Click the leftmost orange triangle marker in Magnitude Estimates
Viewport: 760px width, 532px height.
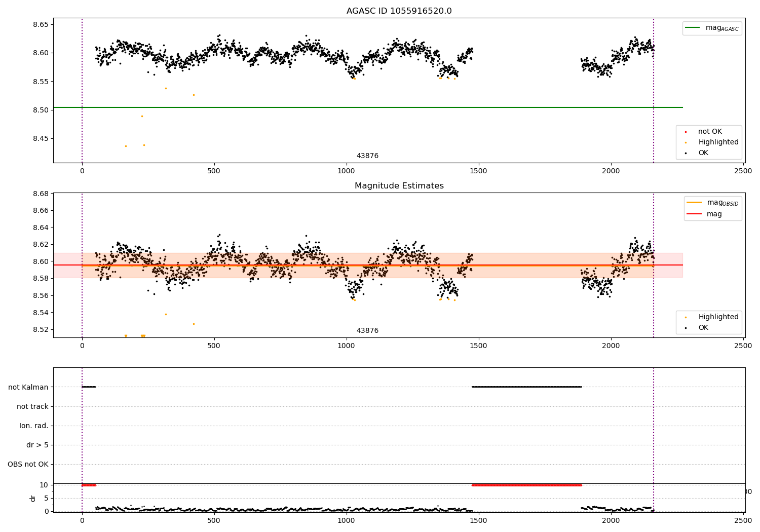[x=126, y=336]
